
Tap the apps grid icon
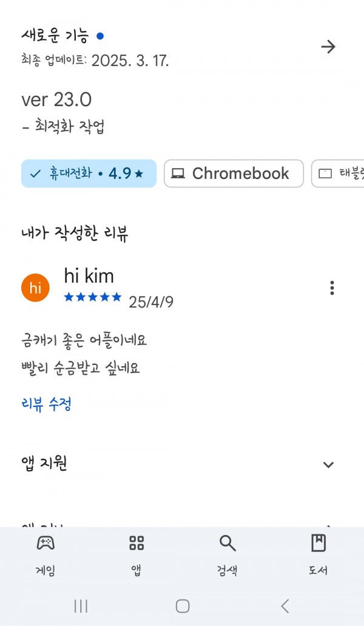136,543
